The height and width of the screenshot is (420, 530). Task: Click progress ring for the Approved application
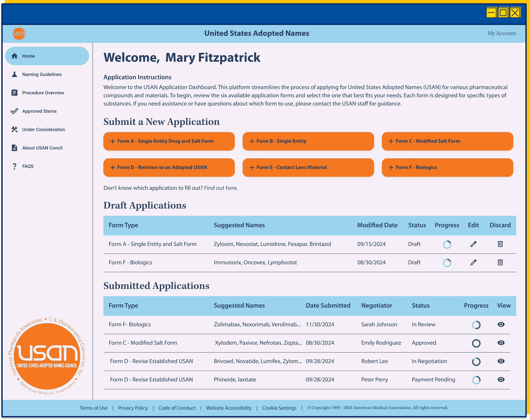click(x=476, y=343)
